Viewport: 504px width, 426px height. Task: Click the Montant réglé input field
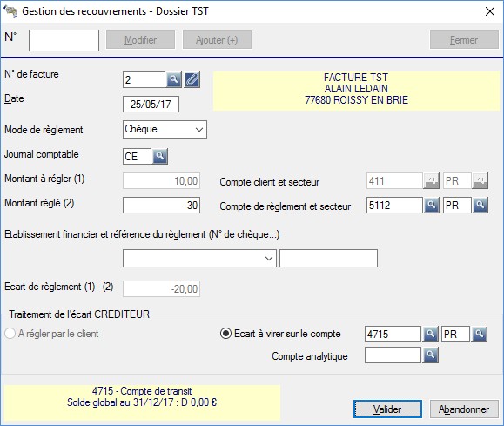[x=161, y=206]
